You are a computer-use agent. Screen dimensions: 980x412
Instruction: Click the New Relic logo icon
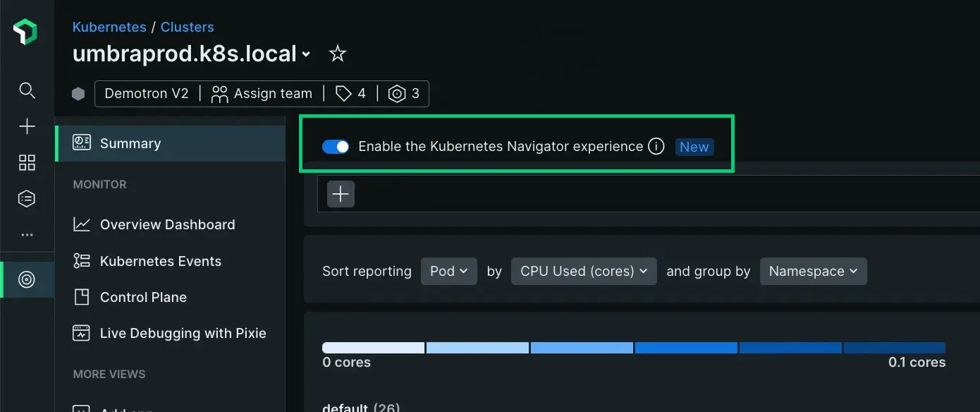coord(25,32)
